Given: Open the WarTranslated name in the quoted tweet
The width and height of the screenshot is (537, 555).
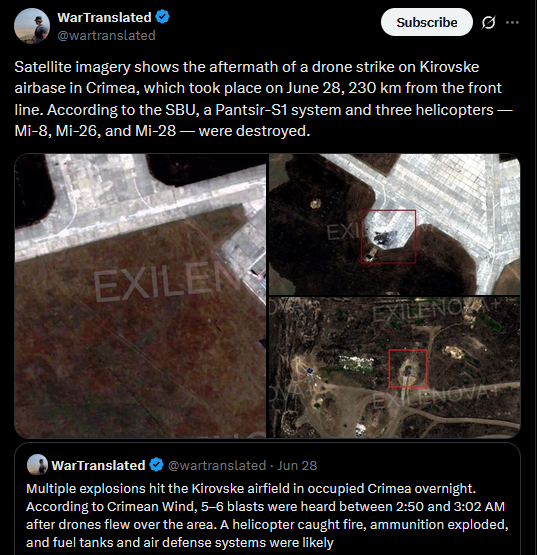Looking at the screenshot, I should pos(98,465).
